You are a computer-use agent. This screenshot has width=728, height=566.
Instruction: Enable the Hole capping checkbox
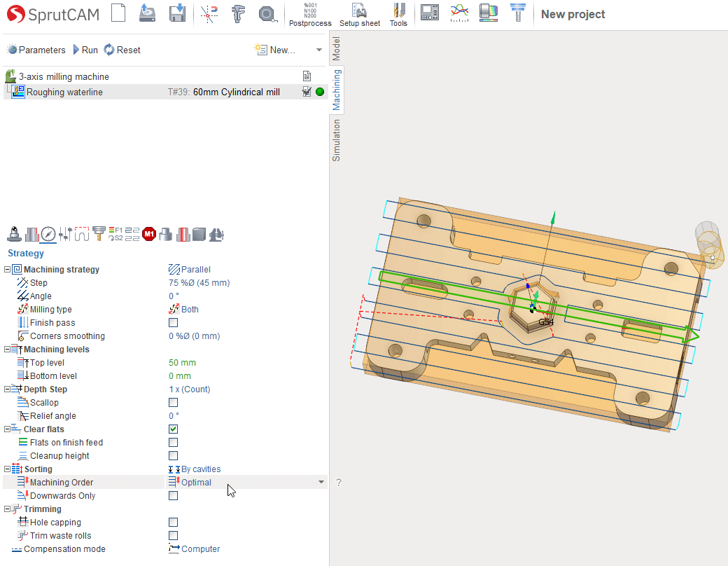click(x=173, y=523)
